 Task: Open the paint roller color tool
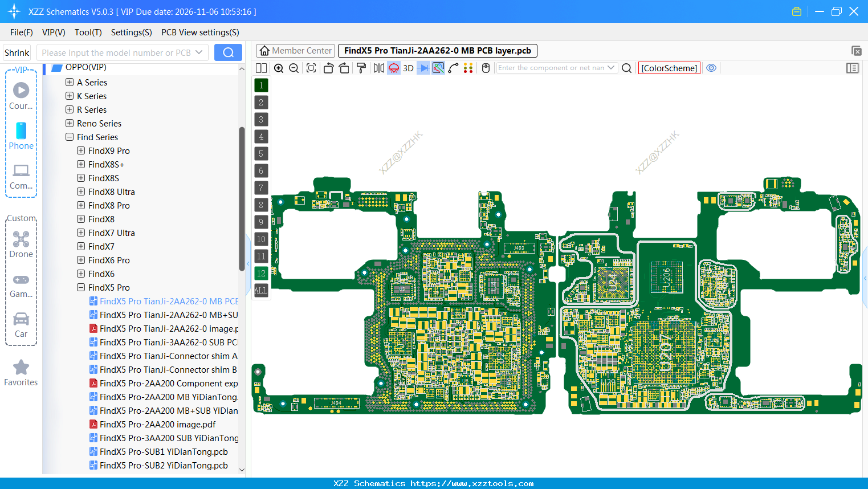[x=360, y=68]
